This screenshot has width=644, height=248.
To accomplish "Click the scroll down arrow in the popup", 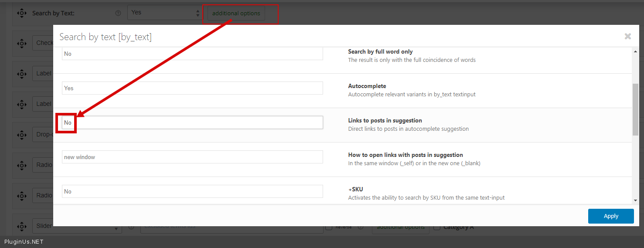I will 635,200.
